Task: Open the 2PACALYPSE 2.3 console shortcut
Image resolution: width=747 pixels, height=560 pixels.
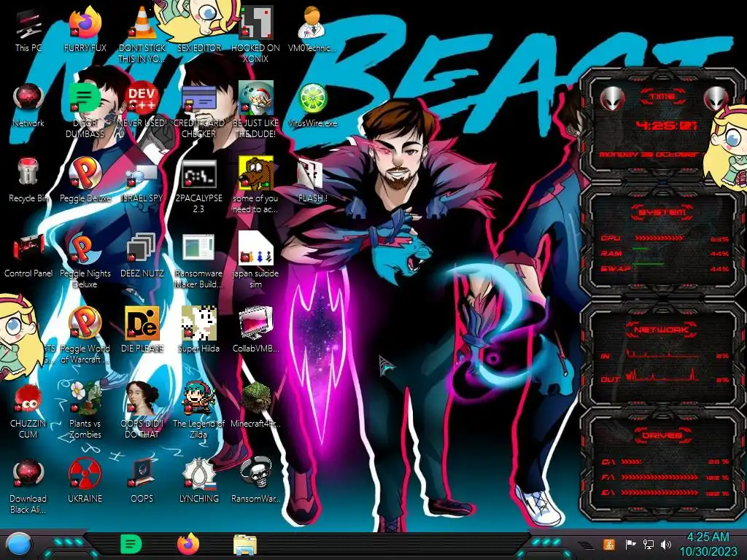Action: [198, 184]
